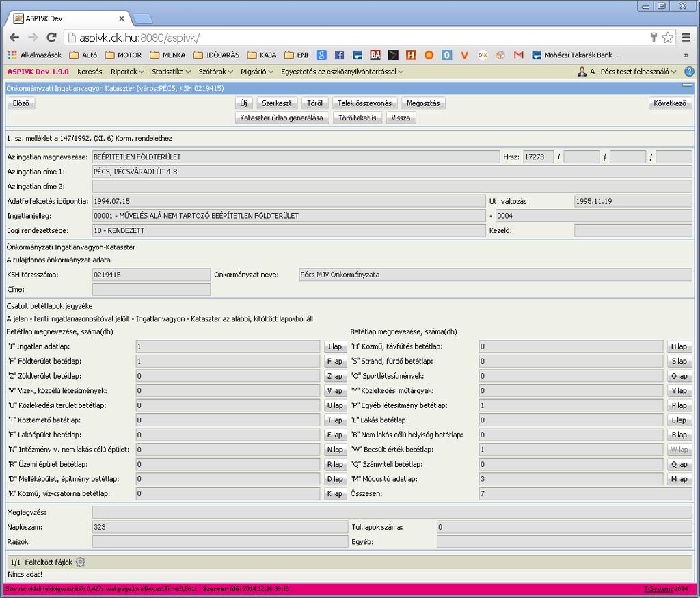Open the P lap sheet button
The width and height of the screenshot is (700, 598).
(x=679, y=405)
